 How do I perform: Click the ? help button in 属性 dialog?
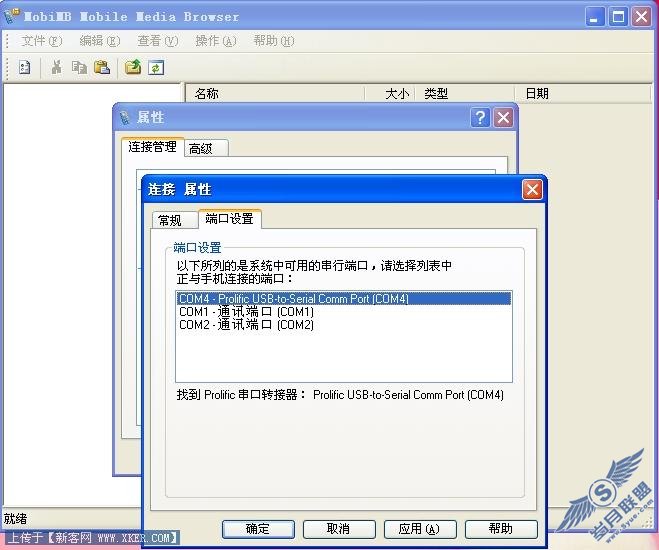pos(480,118)
